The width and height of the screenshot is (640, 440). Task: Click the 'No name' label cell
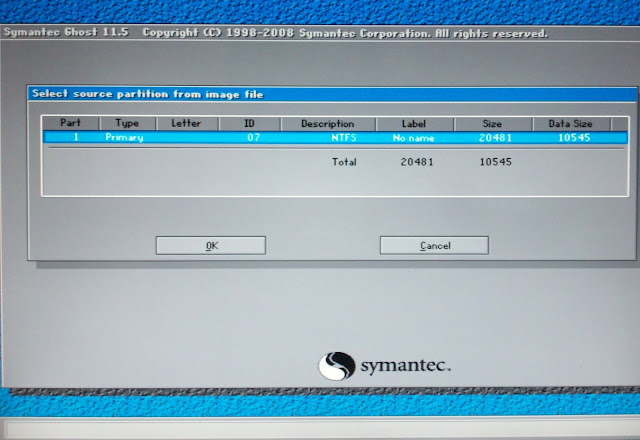point(413,138)
